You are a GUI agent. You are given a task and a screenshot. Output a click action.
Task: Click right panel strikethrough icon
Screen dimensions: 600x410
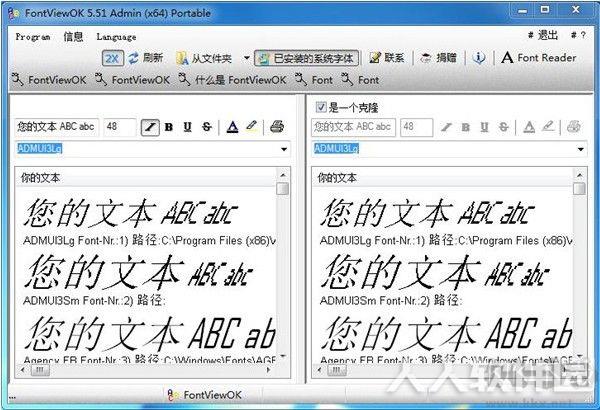click(x=504, y=127)
